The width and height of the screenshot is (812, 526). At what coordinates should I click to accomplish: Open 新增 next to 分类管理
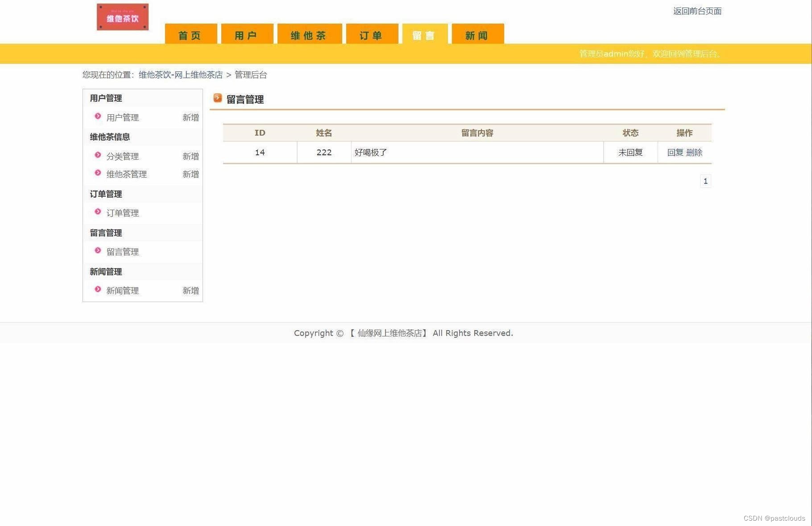(x=191, y=156)
